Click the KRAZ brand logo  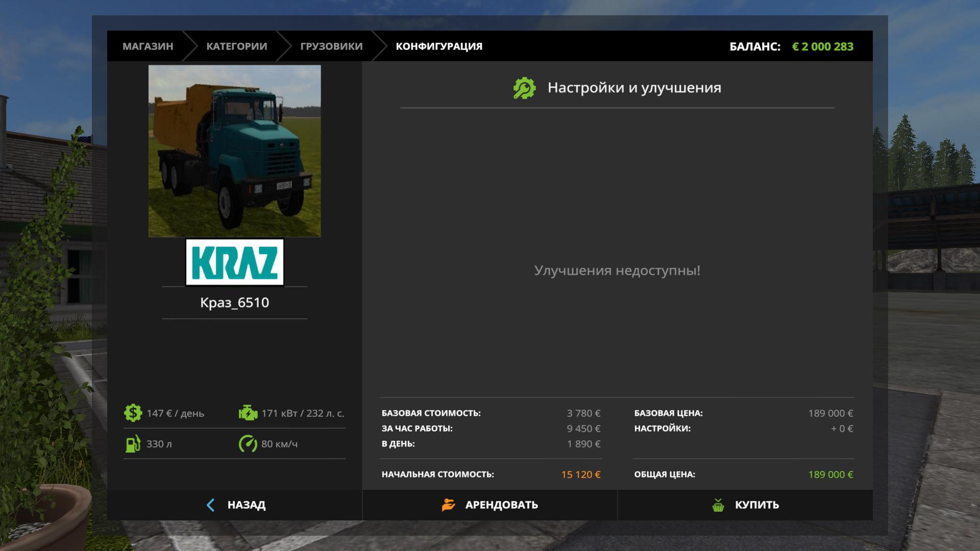[x=234, y=262]
